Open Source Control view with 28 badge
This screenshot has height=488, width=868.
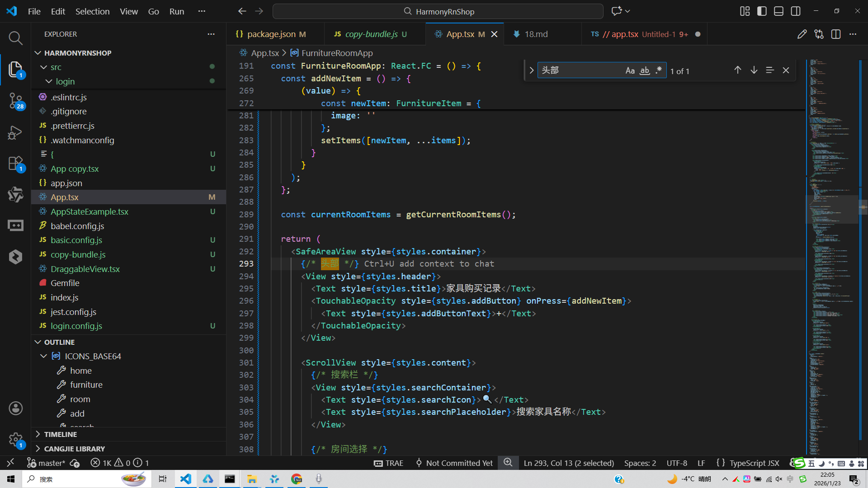pos(15,100)
